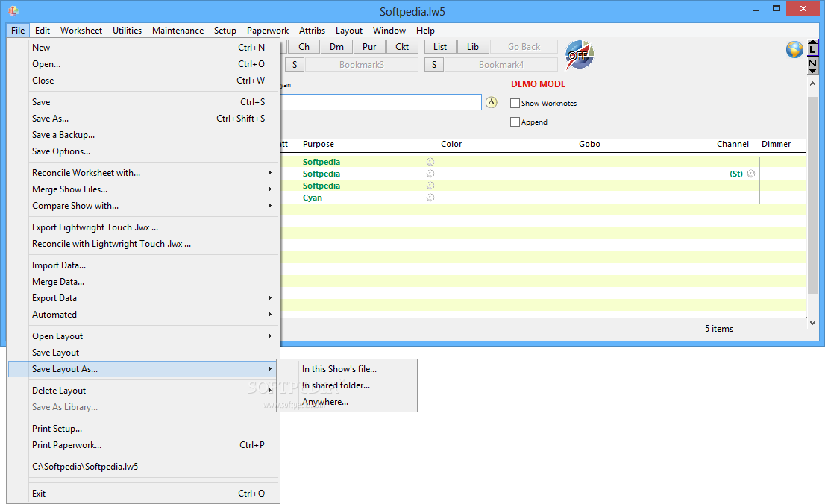The height and width of the screenshot is (504, 825).
Task: Select Merge Data...
Action: [x=144, y=282]
